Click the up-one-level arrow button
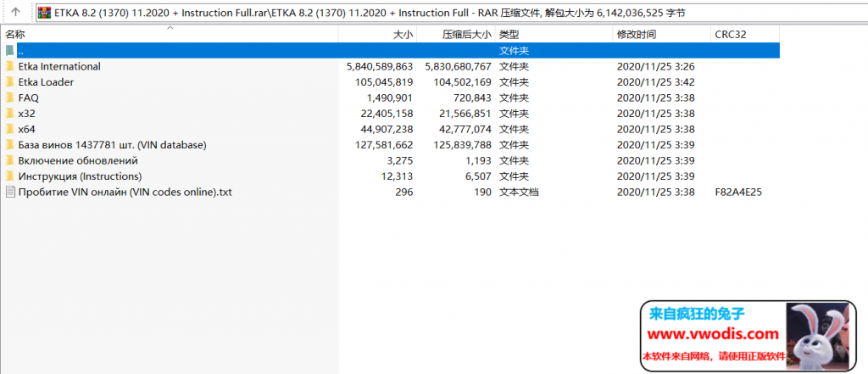The height and width of the screenshot is (374, 868). pyautogui.click(x=16, y=12)
